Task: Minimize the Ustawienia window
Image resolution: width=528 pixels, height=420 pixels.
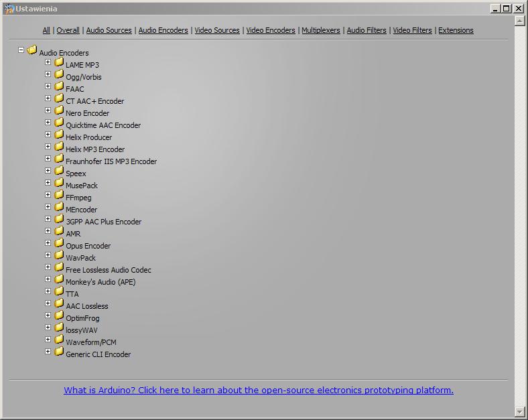Action: [x=495, y=9]
